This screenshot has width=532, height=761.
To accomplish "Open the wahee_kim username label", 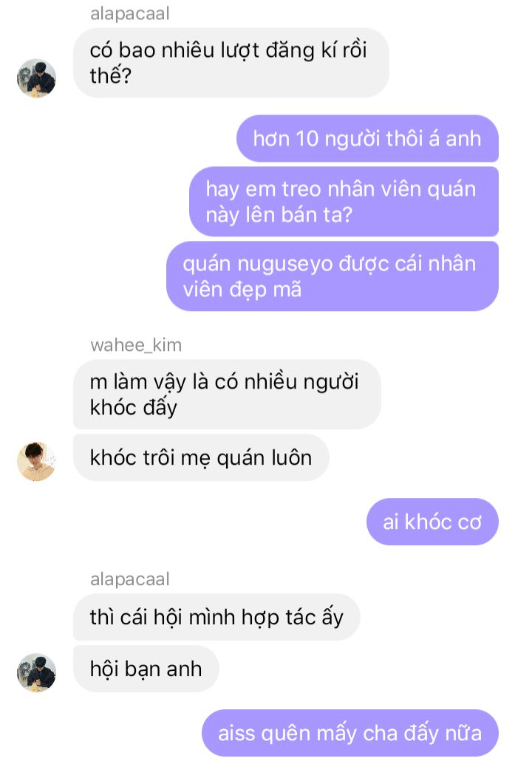I will pyautogui.click(x=136, y=345).
